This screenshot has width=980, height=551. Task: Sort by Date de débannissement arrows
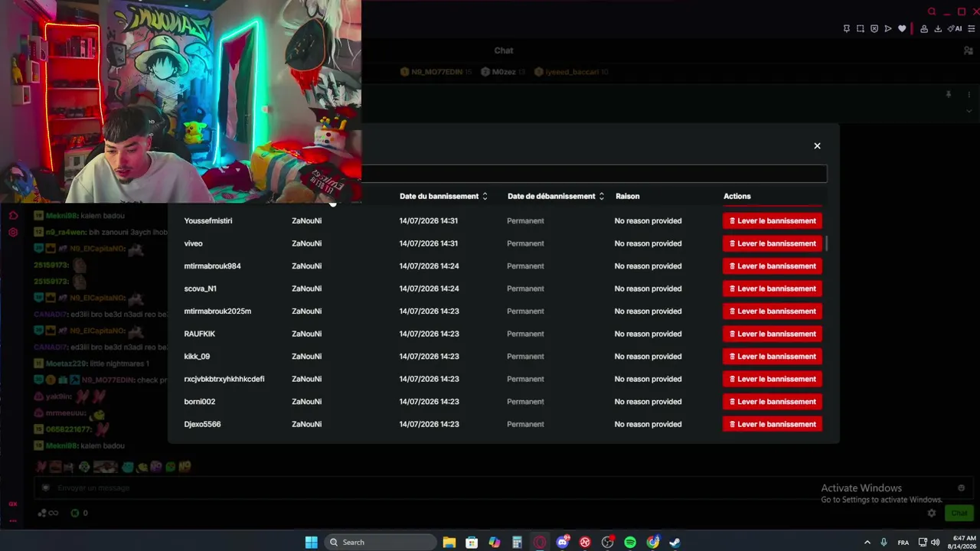tap(602, 197)
